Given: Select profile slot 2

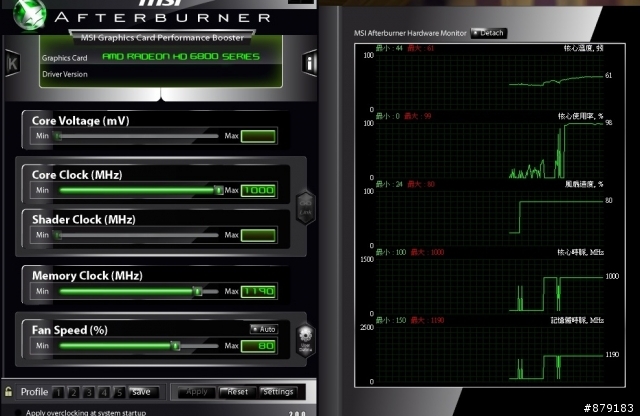Looking at the screenshot, I should coord(73,392).
